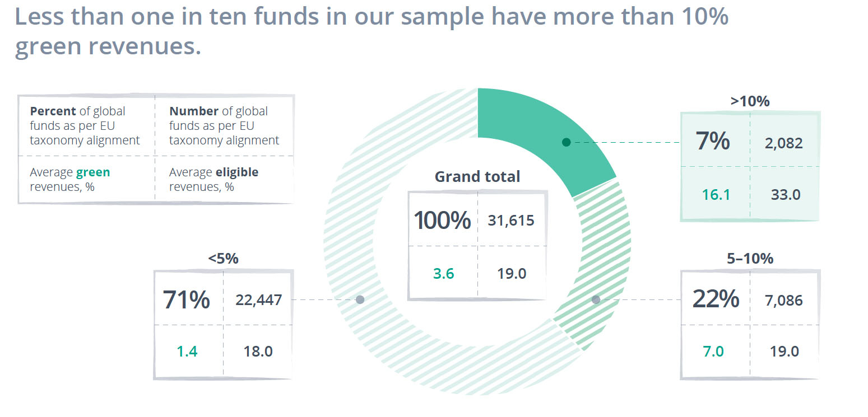Click the green 3.6 average value
Screen dimensions: 868x417
443,274
